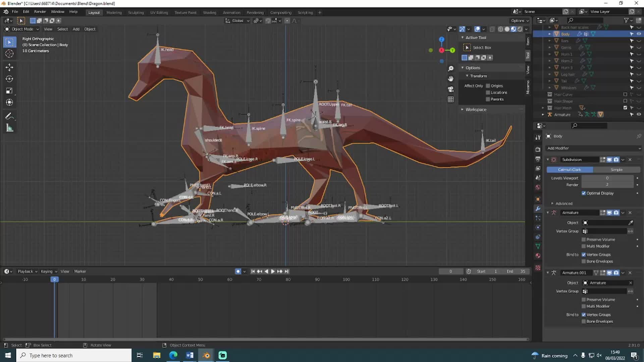Select the Measure ruler tool
This screenshot has width=644, height=362.
pyautogui.click(x=9, y=128)
